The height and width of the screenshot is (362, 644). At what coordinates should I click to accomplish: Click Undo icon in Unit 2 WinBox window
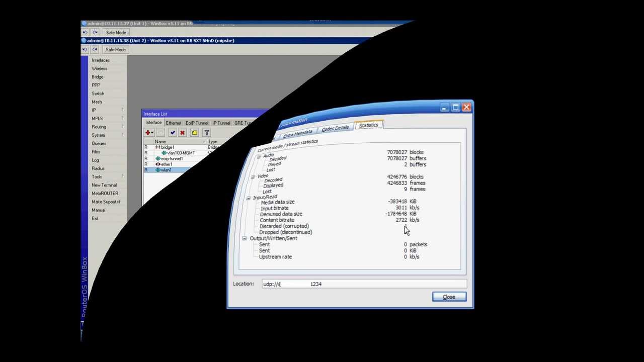85,49
